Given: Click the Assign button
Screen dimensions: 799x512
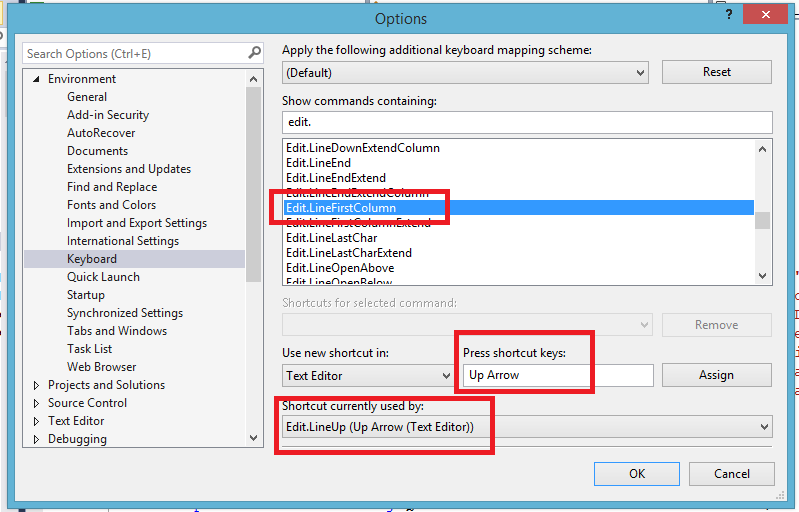Looking at the screenshot, I should (x=716, y=375).
